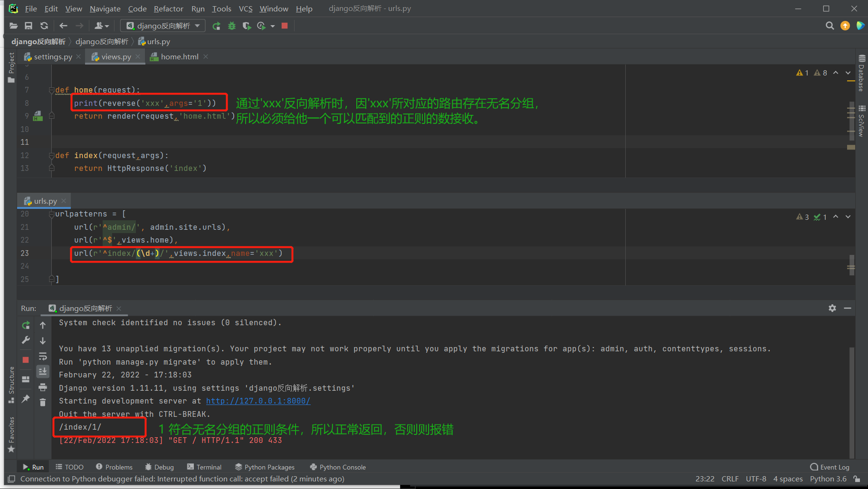The width and height of the screenshot is (868, 489).
Task: Click the Profile run icon in the toolbar
Action: click(x=261, y=26)
